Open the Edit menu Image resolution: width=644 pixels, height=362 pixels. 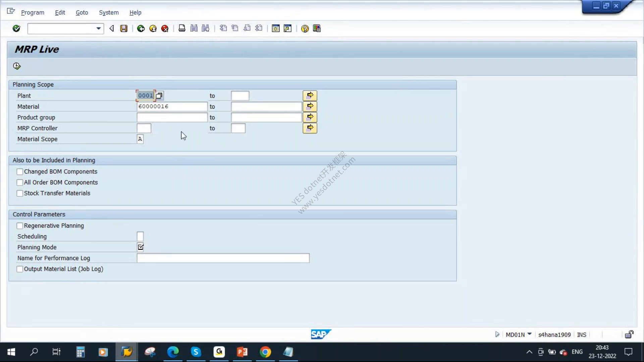point(60,12)
